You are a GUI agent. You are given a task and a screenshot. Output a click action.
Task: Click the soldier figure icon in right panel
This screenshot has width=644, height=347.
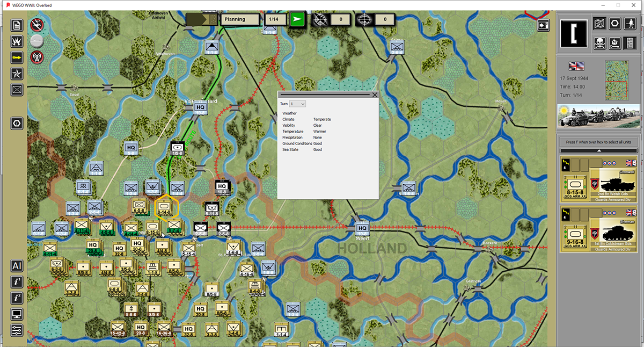tap(631, 25)
